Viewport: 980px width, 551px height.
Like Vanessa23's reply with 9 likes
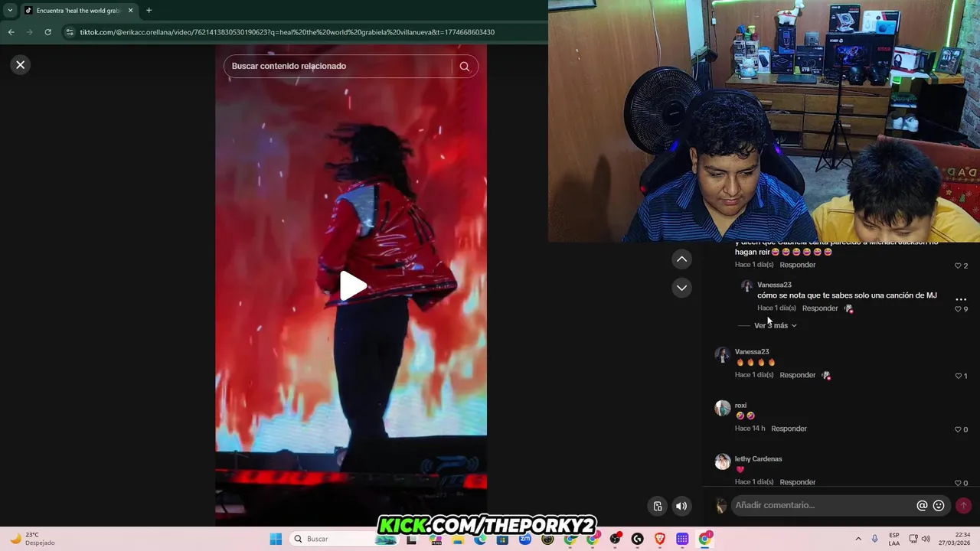958,309
